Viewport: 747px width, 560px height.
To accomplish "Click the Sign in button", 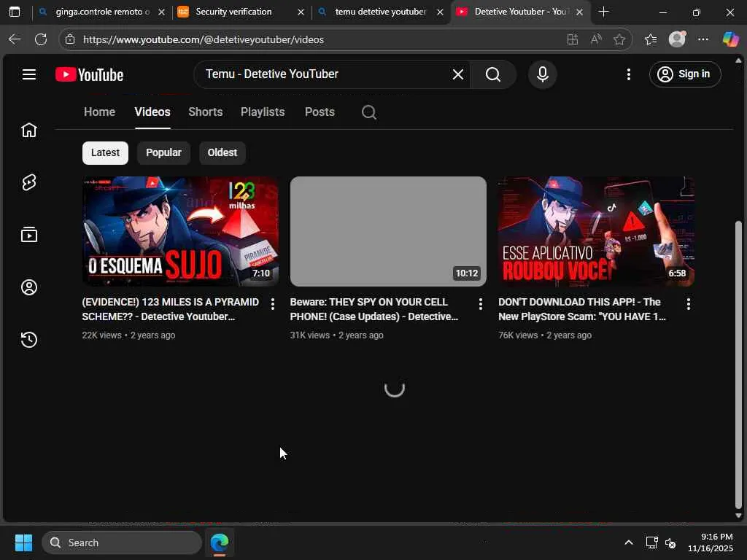I will pyautogui.click(x=684, y=74).
